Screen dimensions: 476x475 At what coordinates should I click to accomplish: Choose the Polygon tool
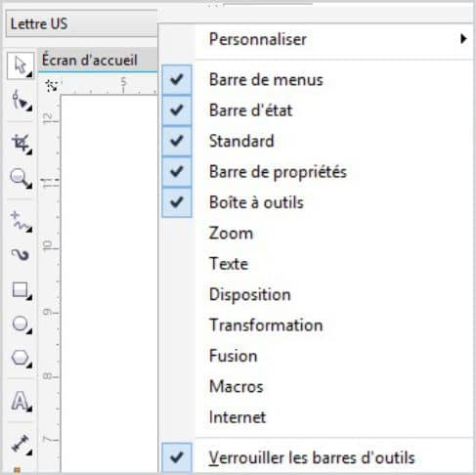21,359
